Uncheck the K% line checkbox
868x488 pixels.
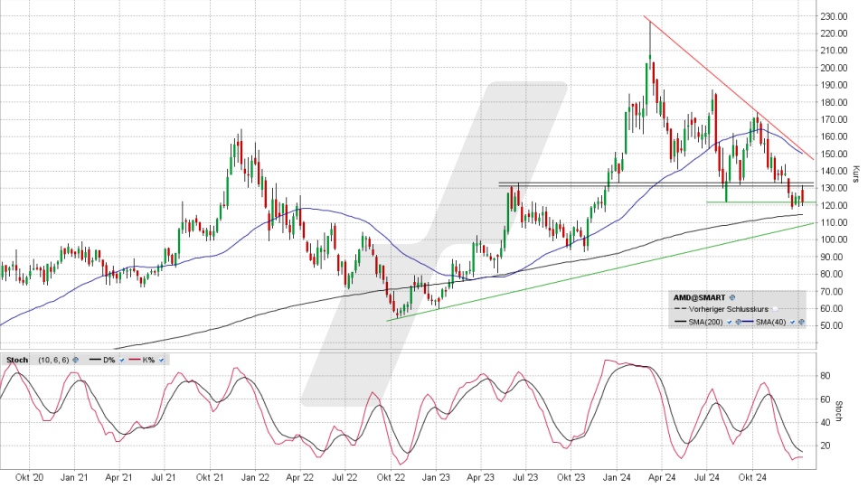161,360
